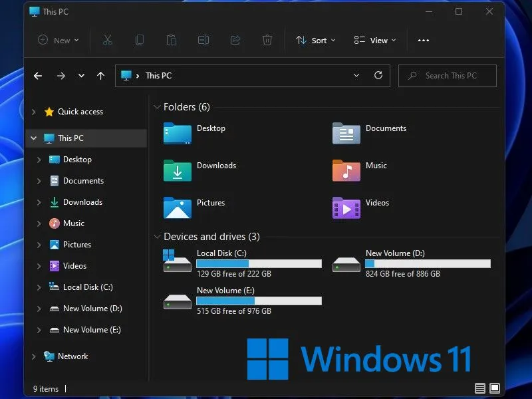
Task: Select Pictures in the navigation pane
Action: coord(77,245)
